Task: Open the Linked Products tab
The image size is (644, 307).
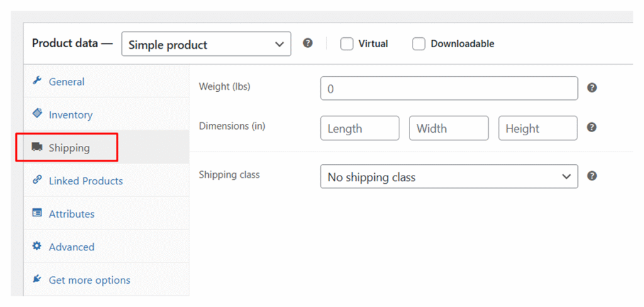Action: 86,181
